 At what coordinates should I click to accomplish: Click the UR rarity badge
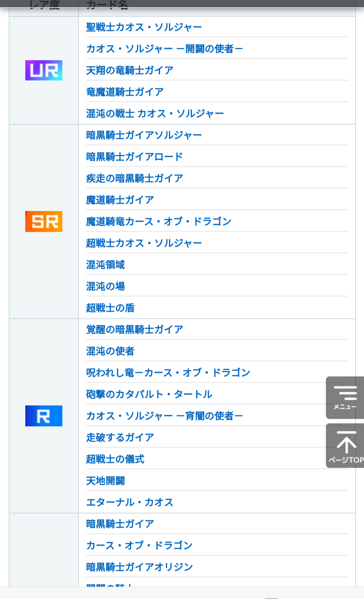click(x=44, y=70)
